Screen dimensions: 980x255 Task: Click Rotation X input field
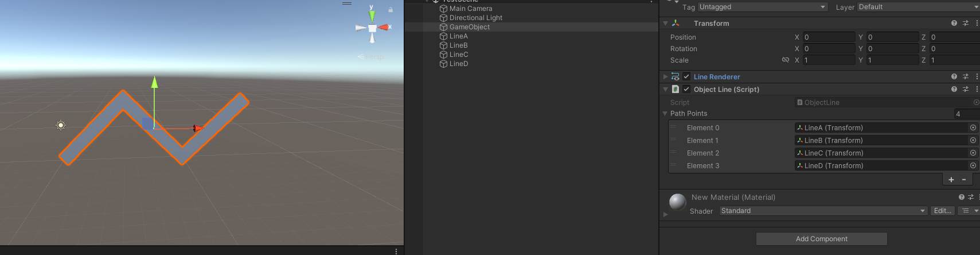point(829,49)
